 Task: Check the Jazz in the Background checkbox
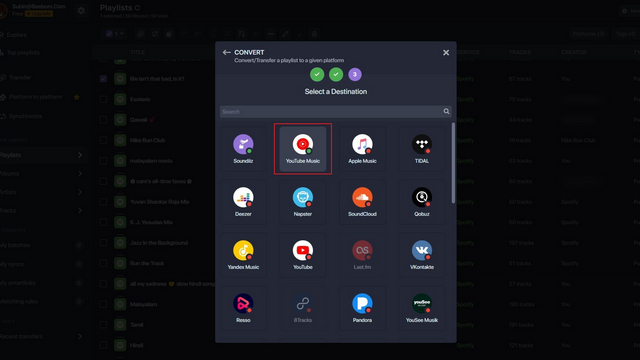(103, 243)
